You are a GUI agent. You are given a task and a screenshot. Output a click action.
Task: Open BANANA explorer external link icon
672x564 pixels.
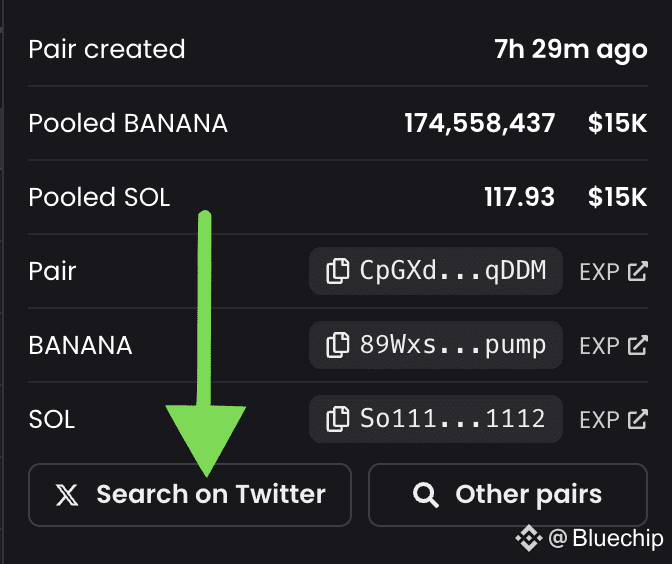pos(637,345)
